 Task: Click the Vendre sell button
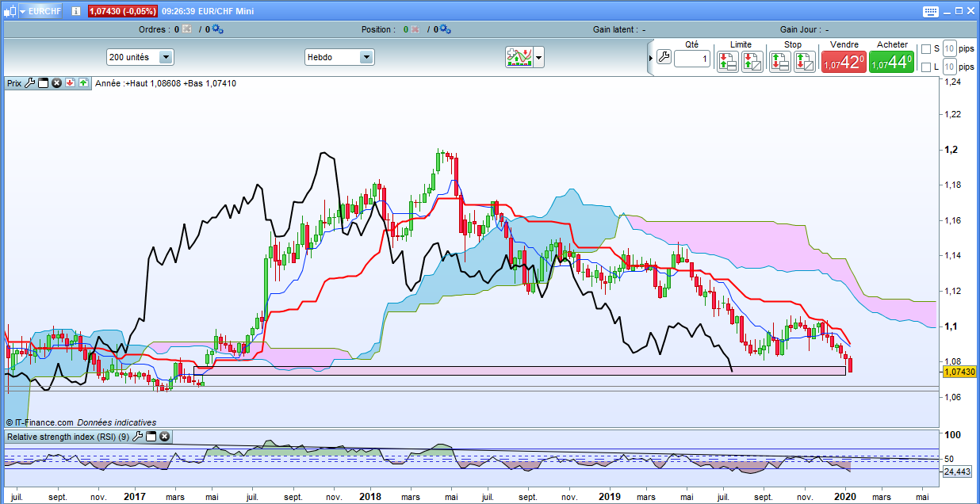(843, 62)
